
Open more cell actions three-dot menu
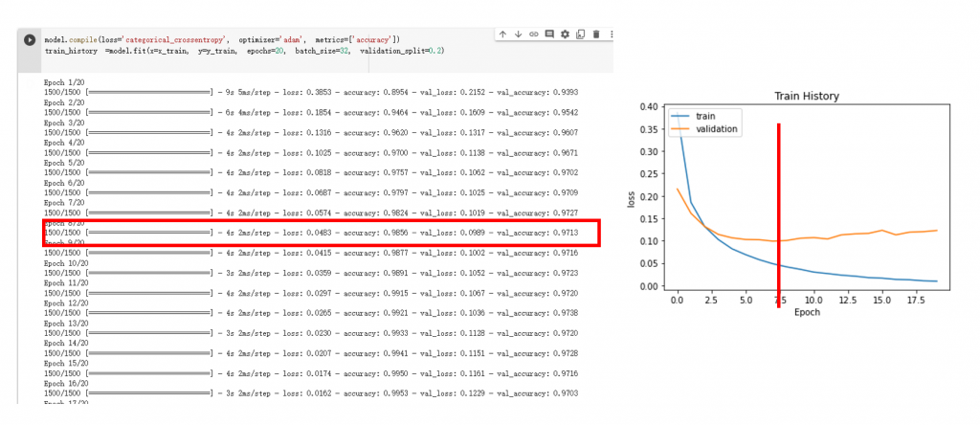(611, 34)
